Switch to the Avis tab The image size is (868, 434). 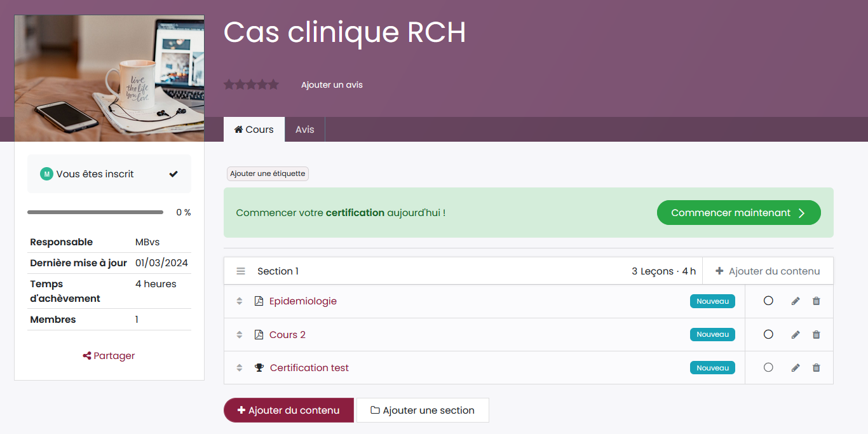[305, 130]
